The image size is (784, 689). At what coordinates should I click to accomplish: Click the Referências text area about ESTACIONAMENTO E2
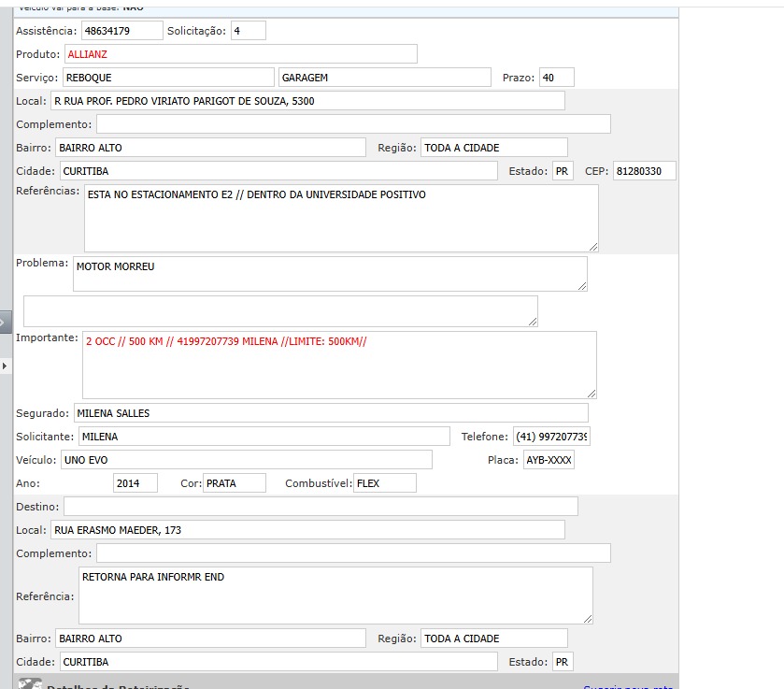pyautogui.click(x=341, y=219)
